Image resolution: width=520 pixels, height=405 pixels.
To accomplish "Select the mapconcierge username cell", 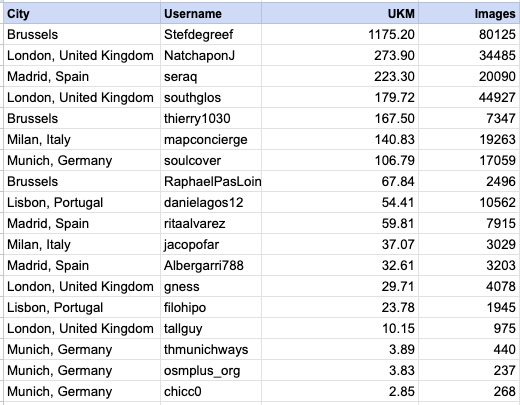I will (211, 139).
